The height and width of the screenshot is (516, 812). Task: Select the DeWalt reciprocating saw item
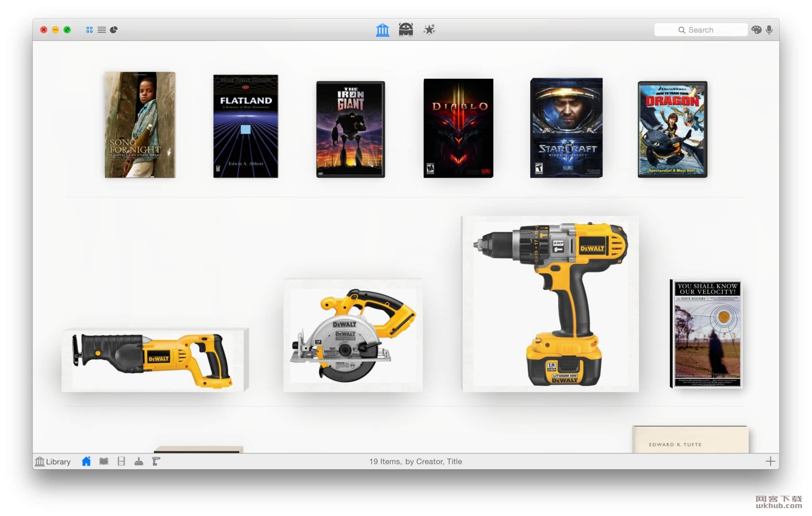click(x=155, y=360)
